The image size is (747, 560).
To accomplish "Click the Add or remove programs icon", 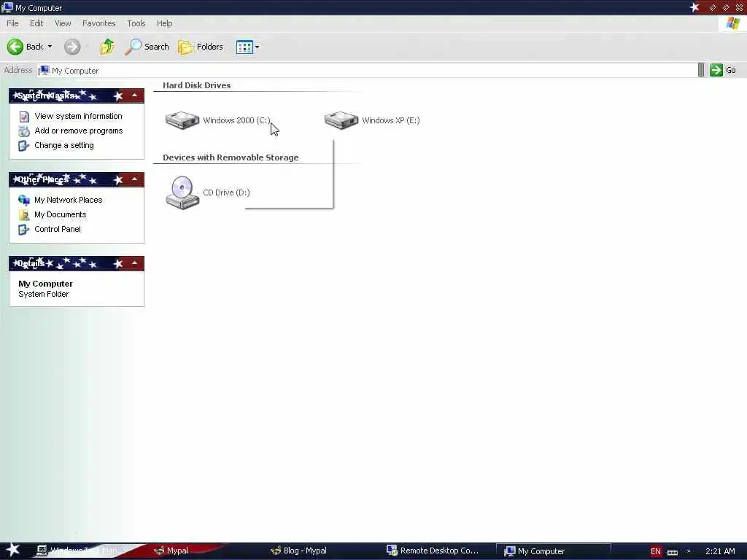I will tap(24, 131).
